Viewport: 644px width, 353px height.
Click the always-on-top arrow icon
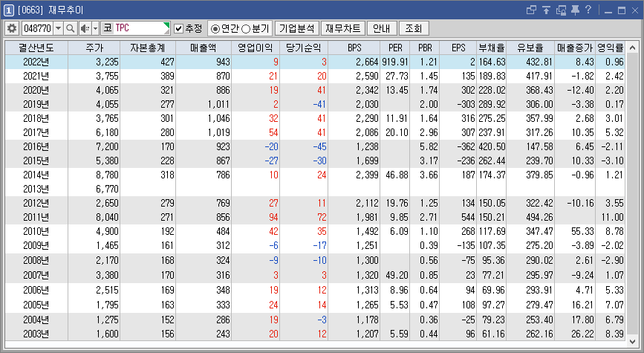[546, 10]
